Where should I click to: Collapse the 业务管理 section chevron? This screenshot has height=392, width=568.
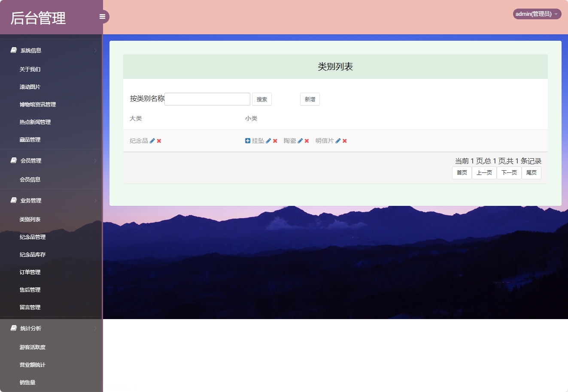pos(95,201)
